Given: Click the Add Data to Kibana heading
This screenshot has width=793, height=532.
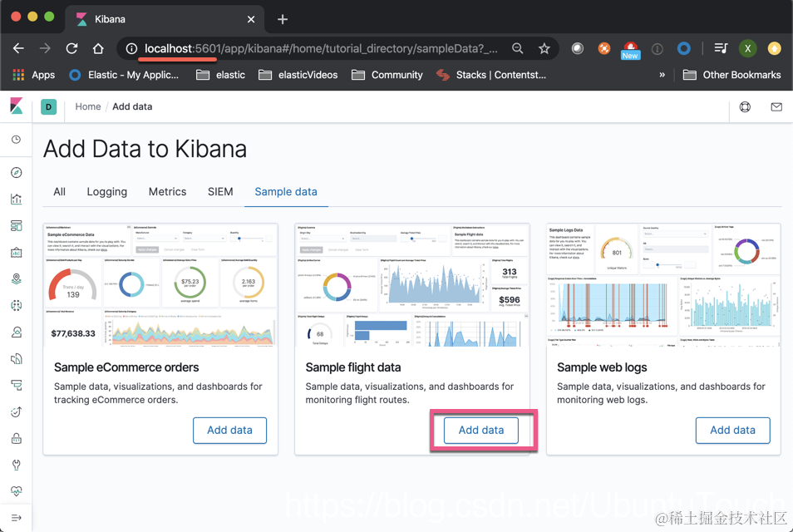Looking at the screenshot, I should 145,149.
